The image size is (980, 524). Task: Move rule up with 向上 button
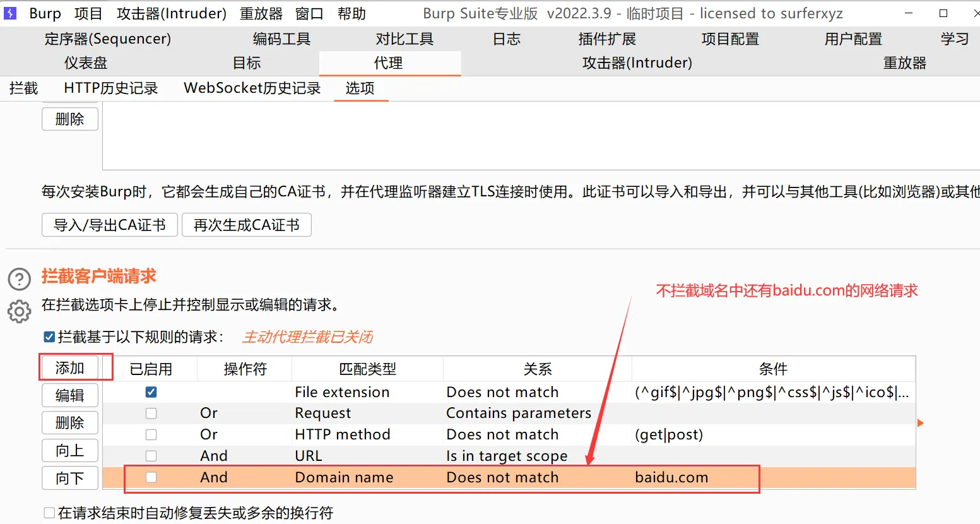pyautogui.click(x=70, y=451)
